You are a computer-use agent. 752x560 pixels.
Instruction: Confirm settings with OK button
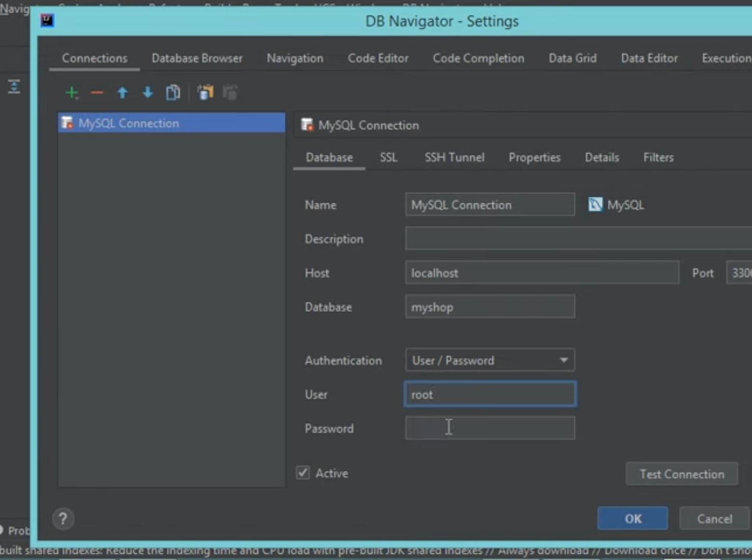click(x=633, y=519)
